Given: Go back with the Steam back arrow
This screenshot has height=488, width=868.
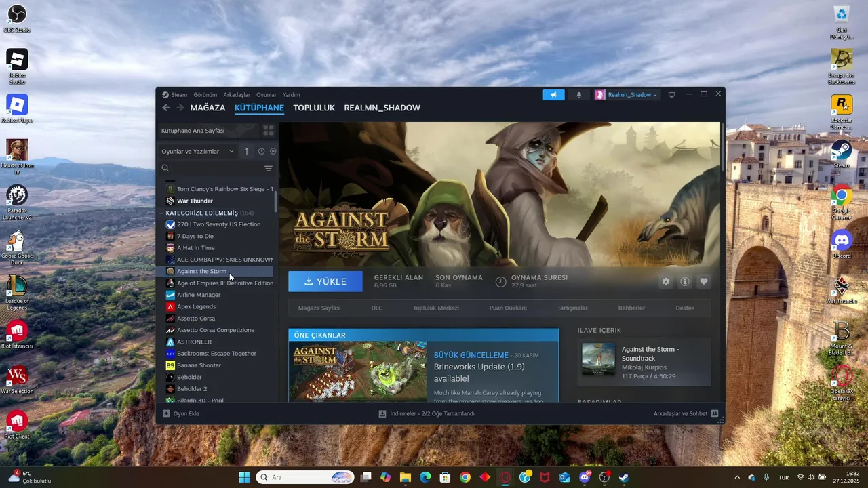Looking at the screenshot, I should click(x=166, y=108).
